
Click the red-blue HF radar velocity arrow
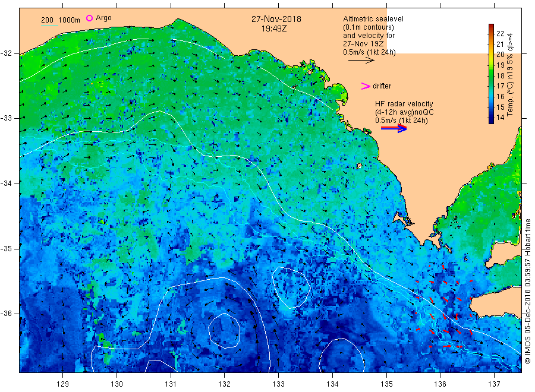click(394, 128)
